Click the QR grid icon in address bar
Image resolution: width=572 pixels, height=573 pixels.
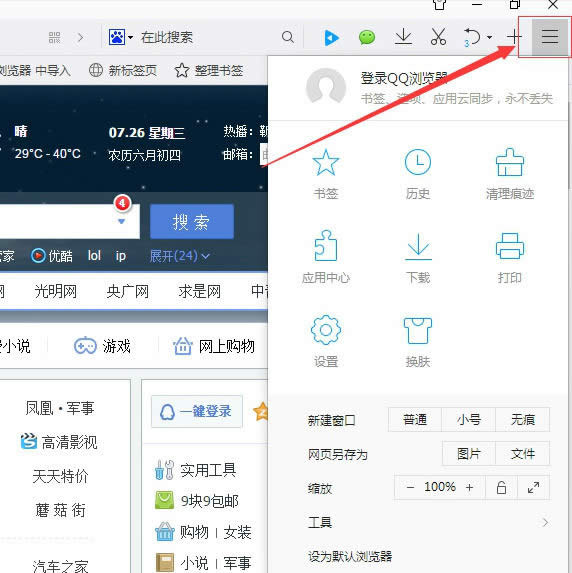point(54,37)
